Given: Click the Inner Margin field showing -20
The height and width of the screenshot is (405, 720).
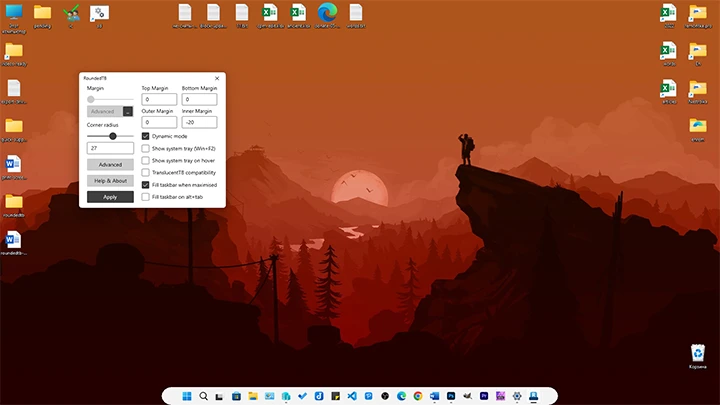Looking at the screenshot, I should point(199,122).
